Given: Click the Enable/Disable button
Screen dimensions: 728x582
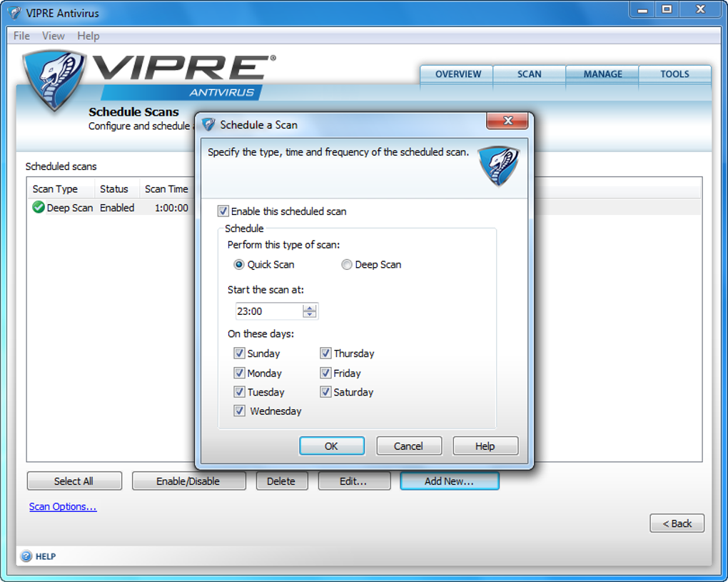Looking at the screenshot, I should pyautogui.click(x=188, y=481).
